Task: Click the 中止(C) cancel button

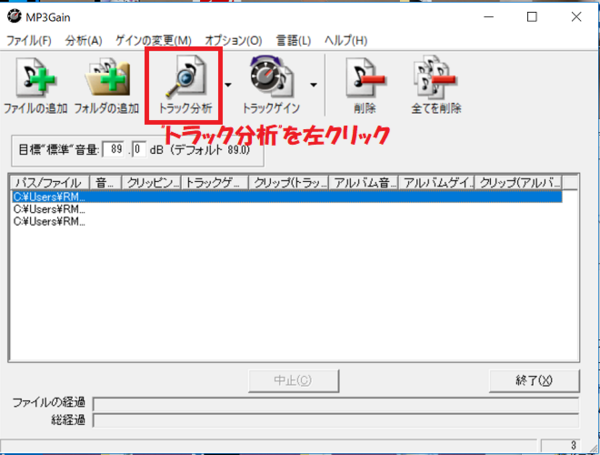Action: pyautogui.click(x=293, y=380)
